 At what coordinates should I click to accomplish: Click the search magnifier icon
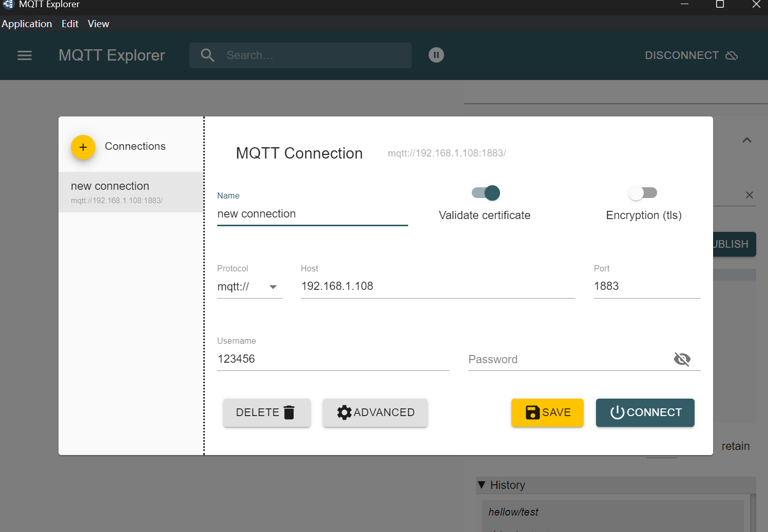[207, 55]
